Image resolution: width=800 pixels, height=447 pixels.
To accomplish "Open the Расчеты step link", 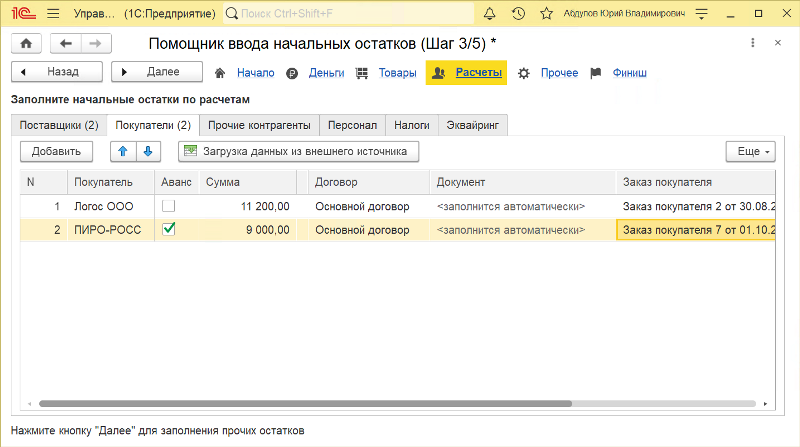I will pyautogui.click(x=479, y=72).
